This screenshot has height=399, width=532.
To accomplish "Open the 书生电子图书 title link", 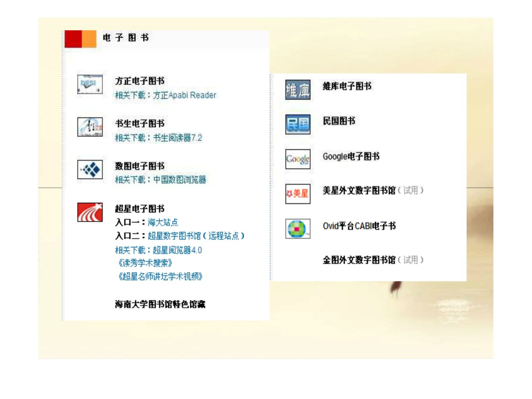I will coord(140,124).
